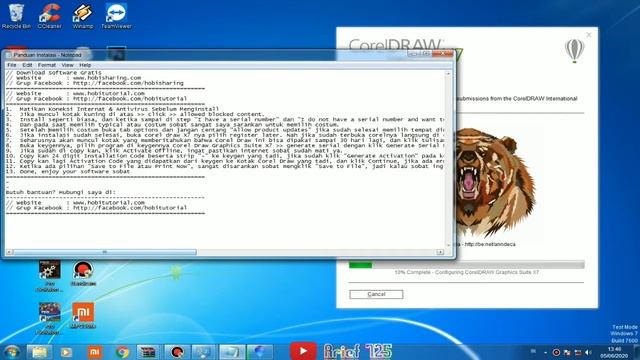Switch to the Notepad taskbar button
640x360 pixels.
(x=232, y=352)
